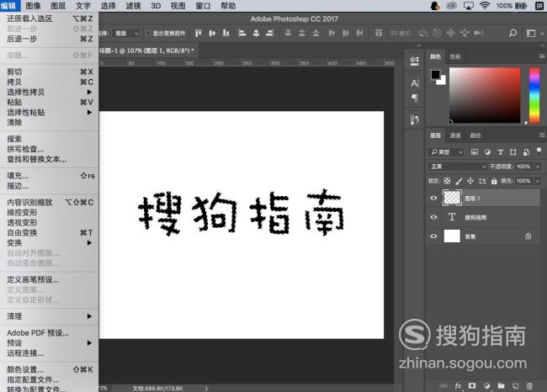Open the fill 填充 slider arrow
Screen dimensions: 547x392
538,181
